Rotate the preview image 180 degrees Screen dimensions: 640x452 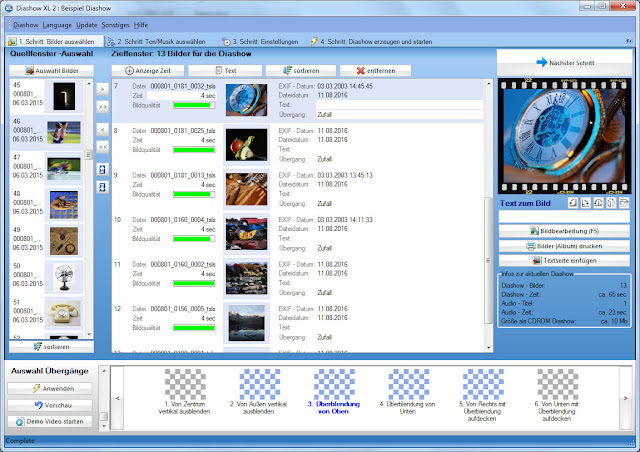598,203
